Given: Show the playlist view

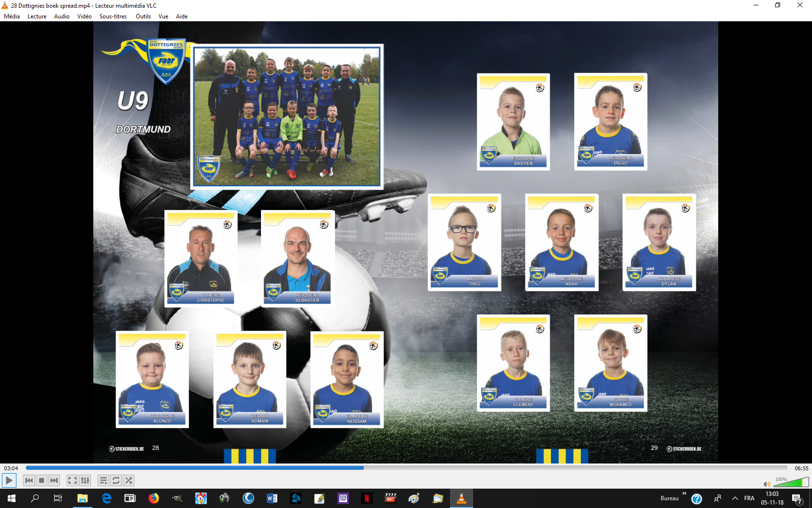Looking at the screenshot, I should click(103, 480).
